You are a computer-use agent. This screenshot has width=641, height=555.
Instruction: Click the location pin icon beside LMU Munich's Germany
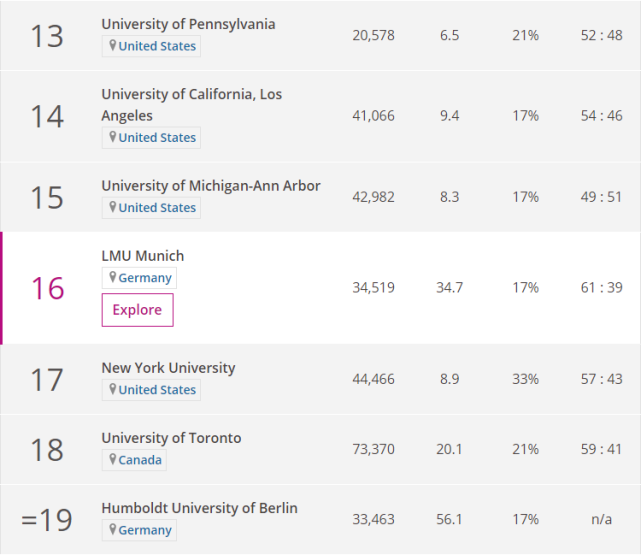113,278
